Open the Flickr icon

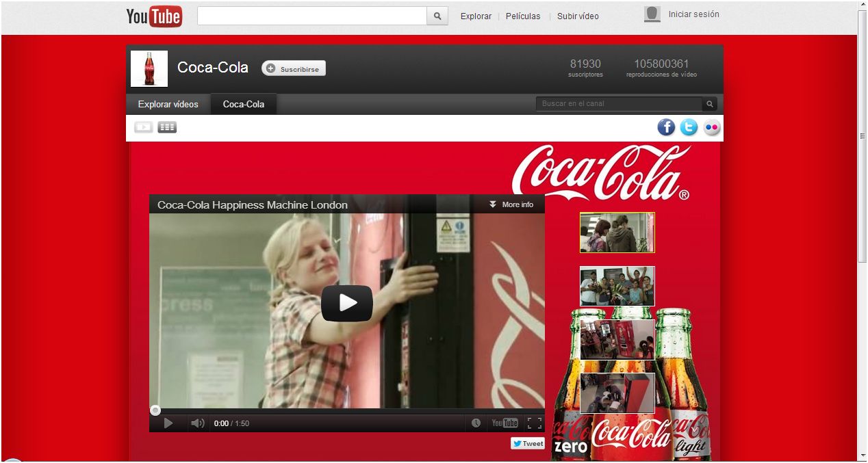(x=712, y=127)
